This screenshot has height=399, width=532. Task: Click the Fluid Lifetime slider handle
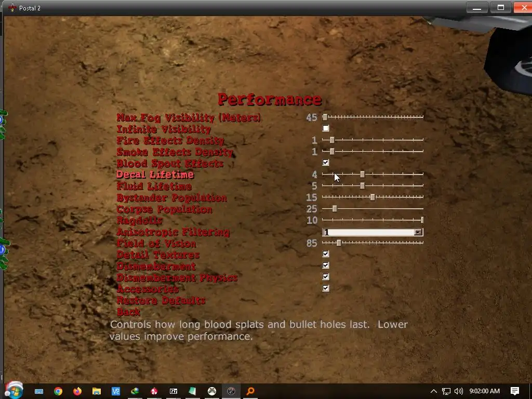coord(362,185)
